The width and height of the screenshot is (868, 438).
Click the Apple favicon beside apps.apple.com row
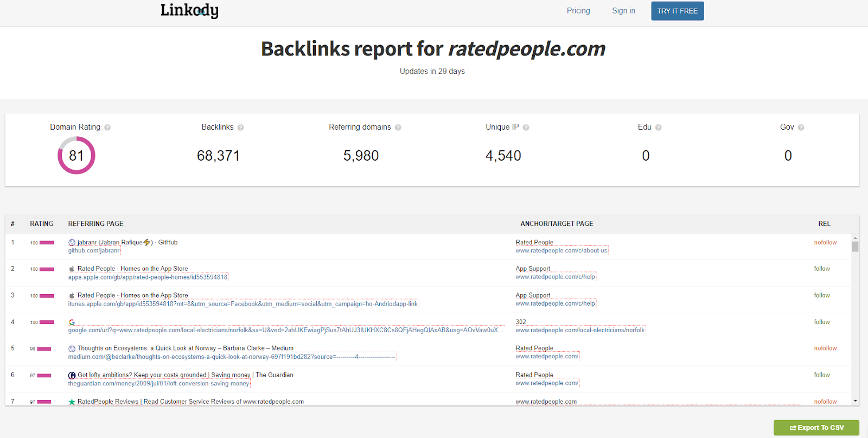[x=72, y=269]
